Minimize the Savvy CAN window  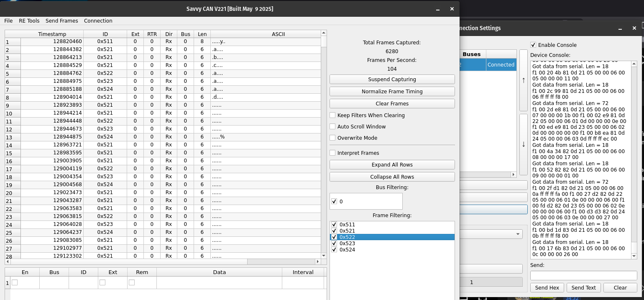click(x=437, y=9)
